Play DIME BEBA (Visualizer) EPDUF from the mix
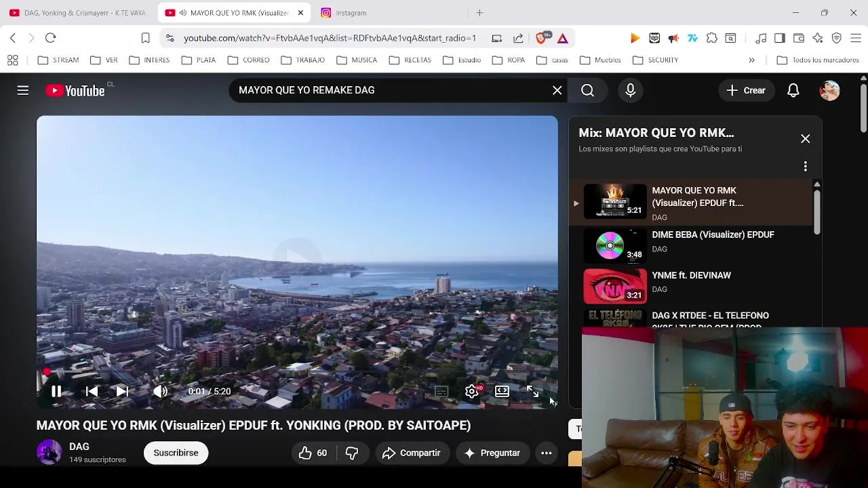Screen dimensions: 868x488 point(692,245)
